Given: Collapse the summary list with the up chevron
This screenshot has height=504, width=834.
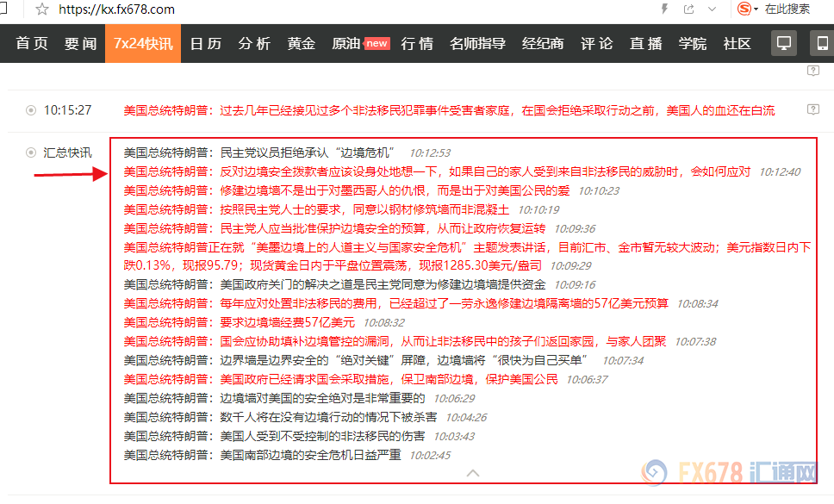Looking at the screenshot, I should pos(473,473).
